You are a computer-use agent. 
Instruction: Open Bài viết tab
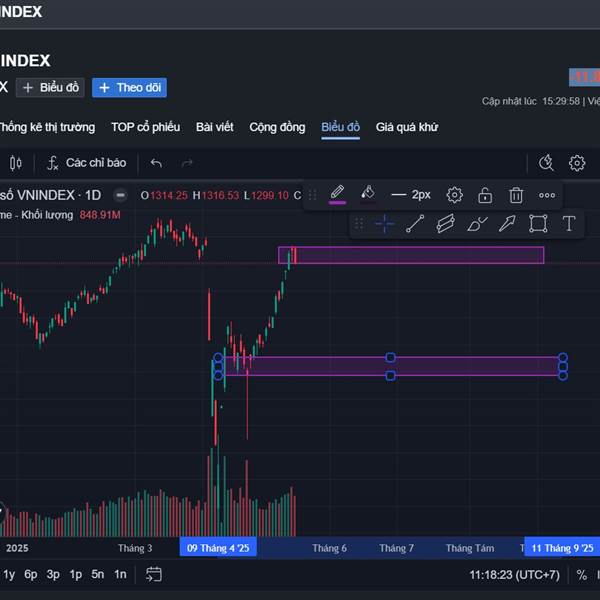point(215,127)
